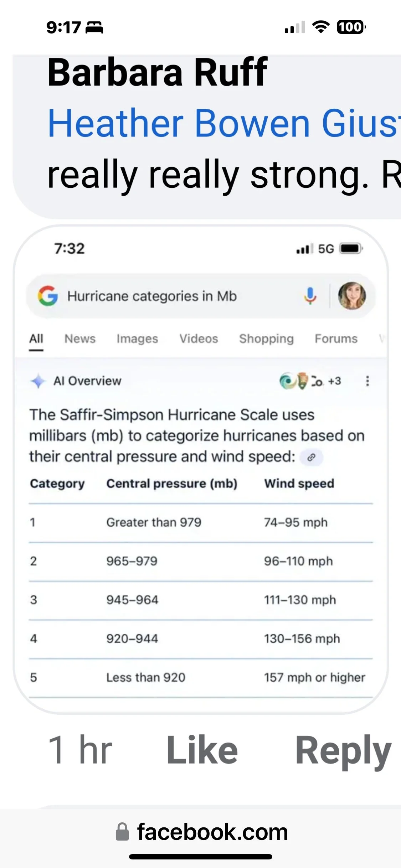The width and height of the screenshot is (401, 868).
Task: Open Barbara Ruff's profile name
Action: pos(157,72)
